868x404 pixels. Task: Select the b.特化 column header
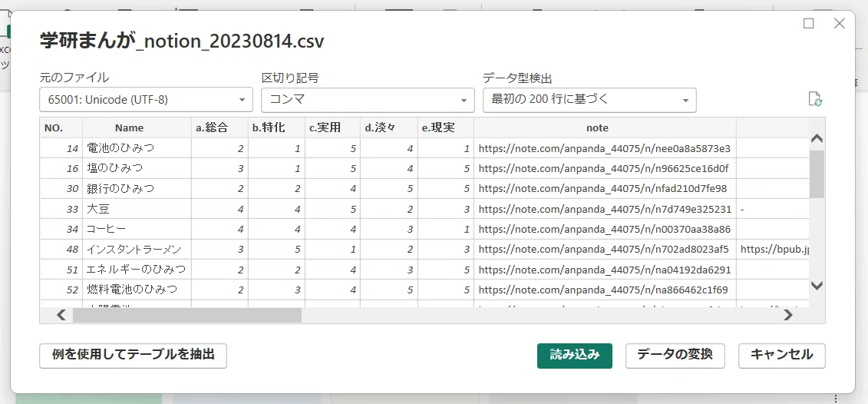276,127
